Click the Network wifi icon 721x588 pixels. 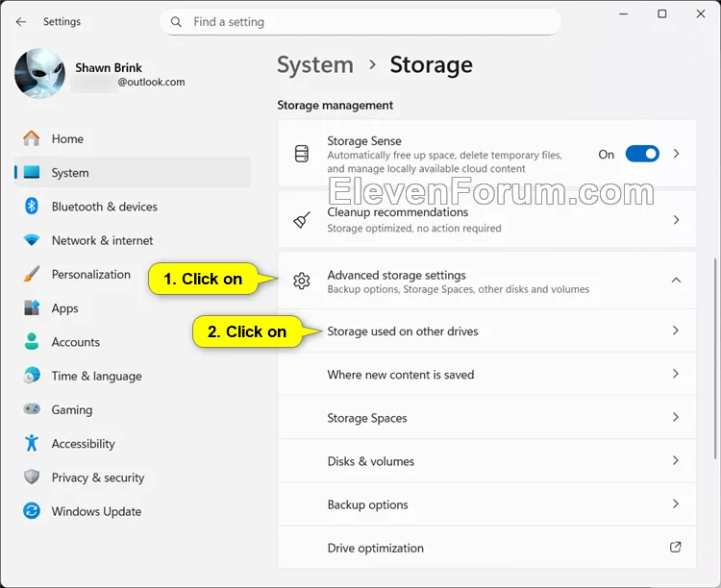[32, 239]
